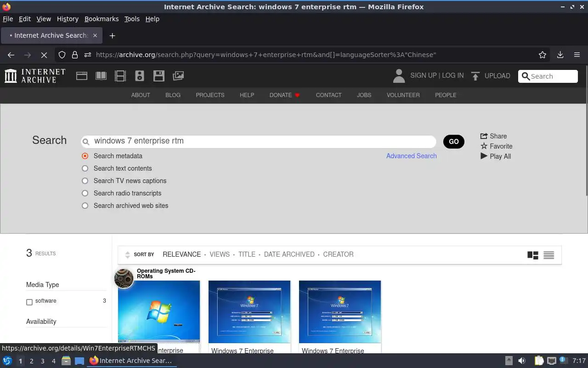Select Search radio transcripts option
The height and width of the screenshot is (368, 588).
pos(85,193)
